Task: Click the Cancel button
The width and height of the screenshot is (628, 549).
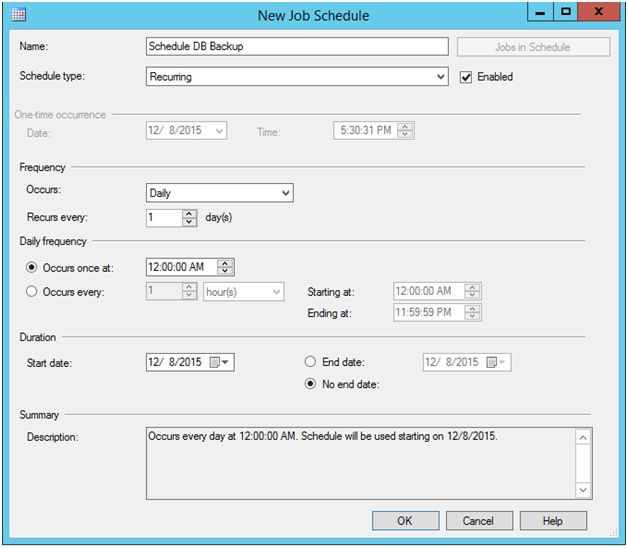Action: tap(479, 521)
